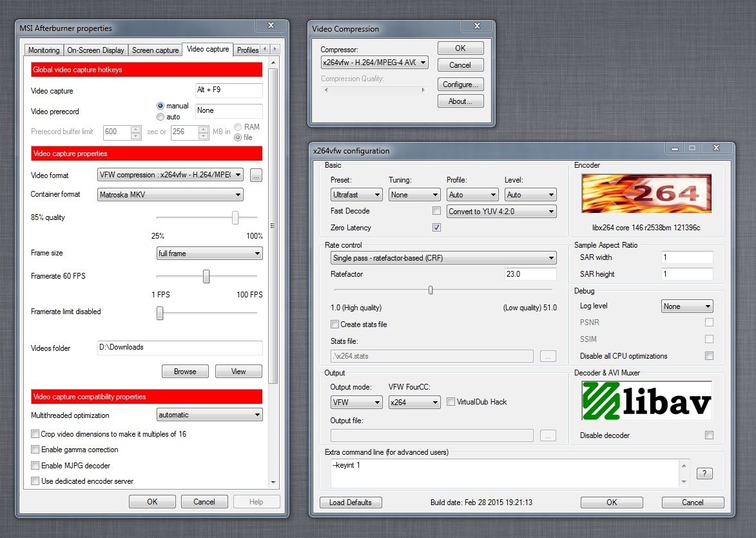The width and height of the screenshot is (756, 538).
Task: Select auto video prerecord mode
Action: (x=160, y=117)
